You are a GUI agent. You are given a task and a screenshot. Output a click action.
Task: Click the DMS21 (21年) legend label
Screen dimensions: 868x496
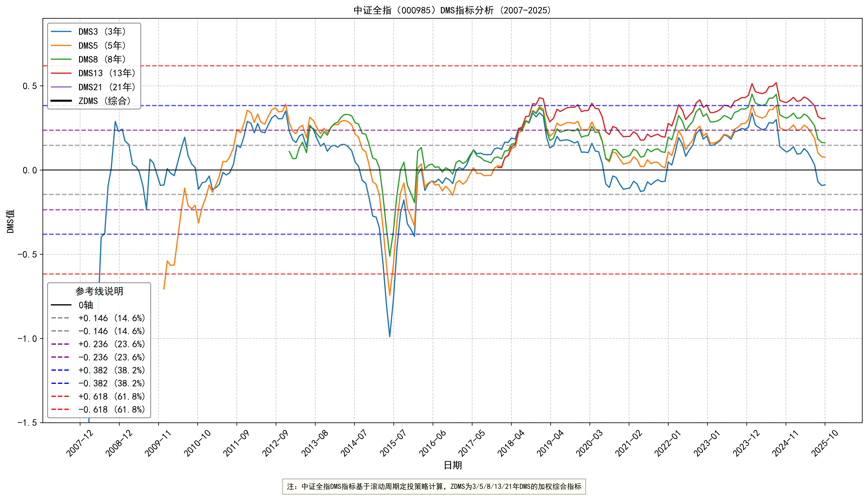click(x=107, y=87)
